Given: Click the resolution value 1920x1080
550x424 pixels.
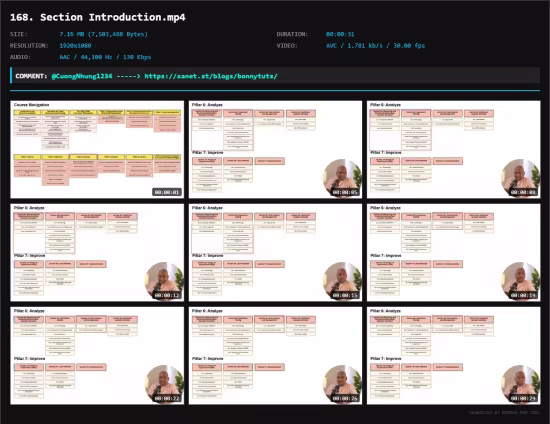Looking at the screenshot, I should point(75,46).
